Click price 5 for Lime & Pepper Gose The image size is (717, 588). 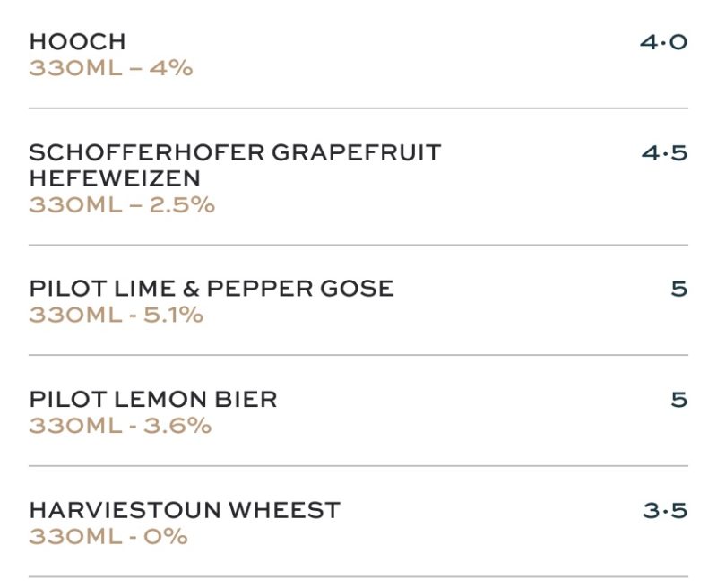678,289
